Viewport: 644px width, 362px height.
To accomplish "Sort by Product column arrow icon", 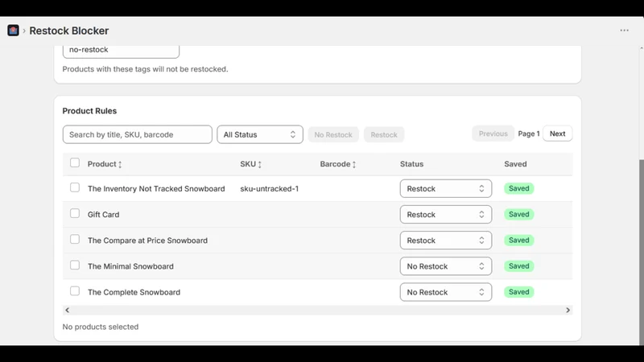I will click(x=120, y=164).
